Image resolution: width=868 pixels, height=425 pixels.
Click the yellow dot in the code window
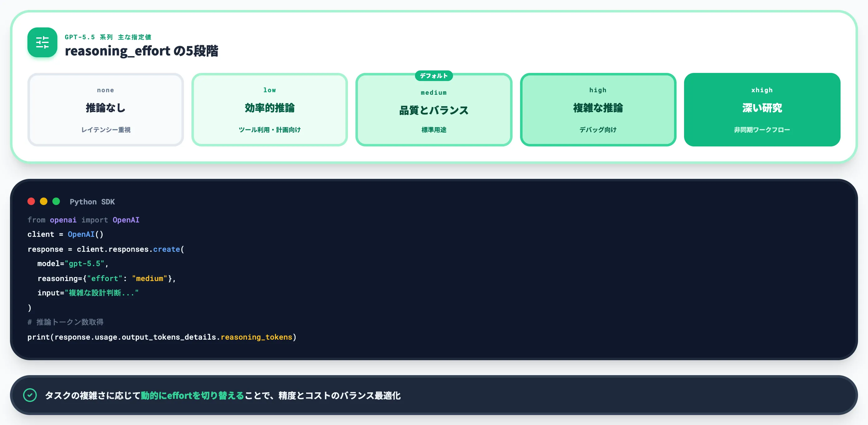pyautogui.click(x=44, y=201)
